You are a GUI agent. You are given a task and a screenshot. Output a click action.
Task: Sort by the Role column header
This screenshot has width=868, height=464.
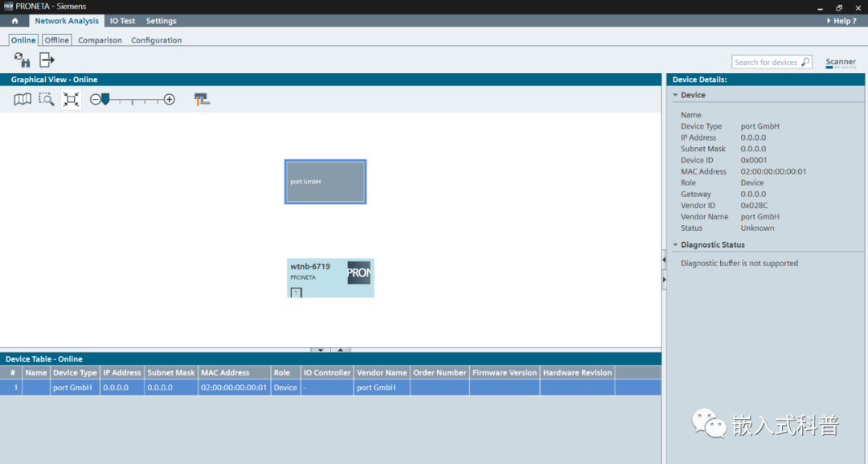click(285, 372)
